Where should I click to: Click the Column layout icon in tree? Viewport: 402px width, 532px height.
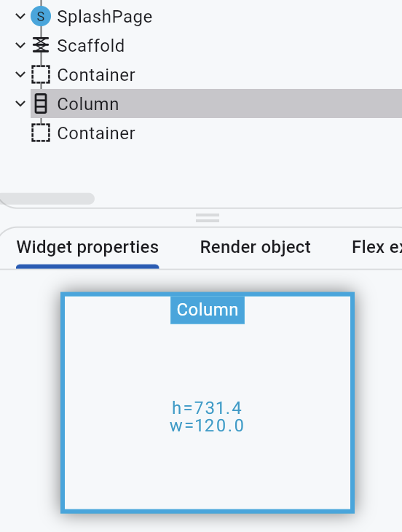pos(41,103)
